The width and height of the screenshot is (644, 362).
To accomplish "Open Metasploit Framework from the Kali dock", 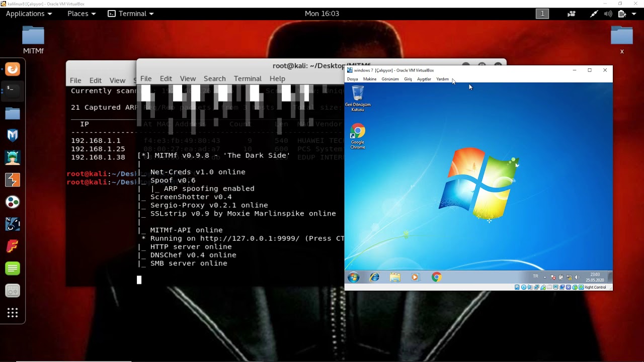I will [12, 136].
